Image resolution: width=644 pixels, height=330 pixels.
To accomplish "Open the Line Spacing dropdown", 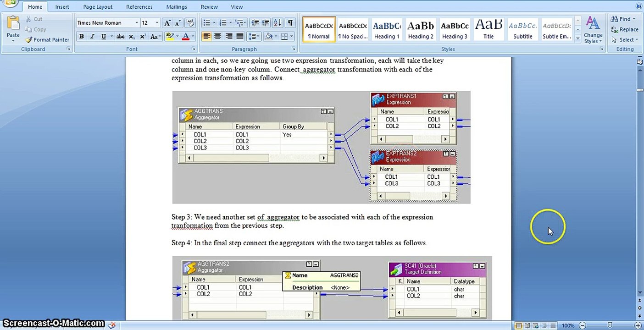I will point(254,37).
